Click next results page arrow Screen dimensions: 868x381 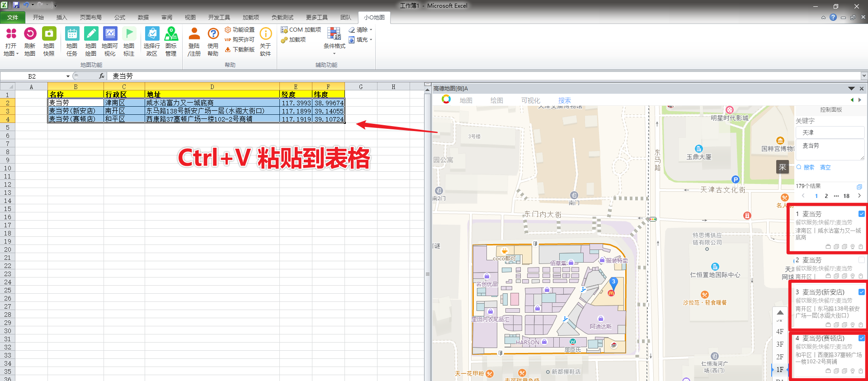(x=859, y=196)
